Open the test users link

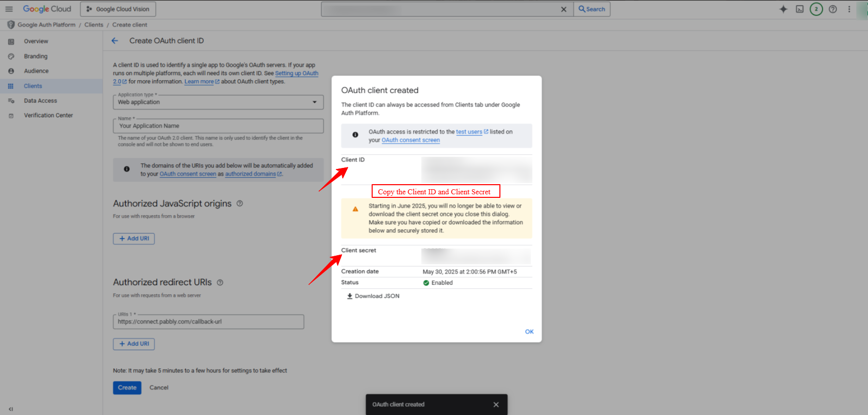pyautogui.click(x=469, y=132)
